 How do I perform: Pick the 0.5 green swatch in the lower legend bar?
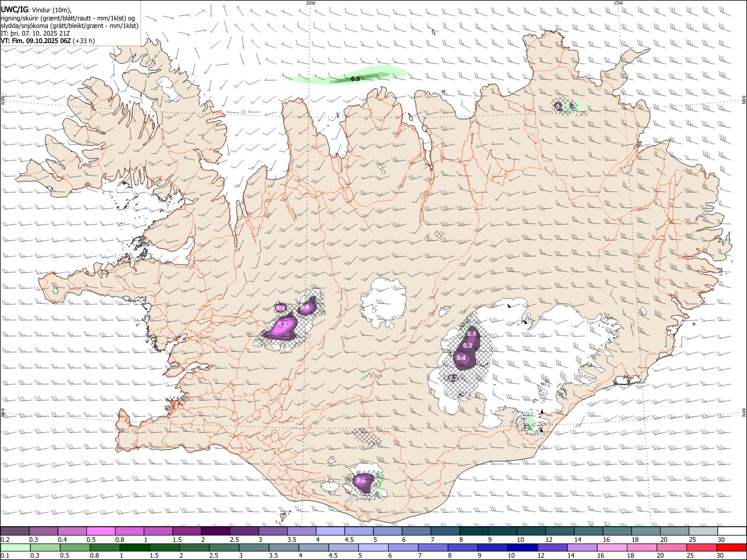tap(75, 547)
